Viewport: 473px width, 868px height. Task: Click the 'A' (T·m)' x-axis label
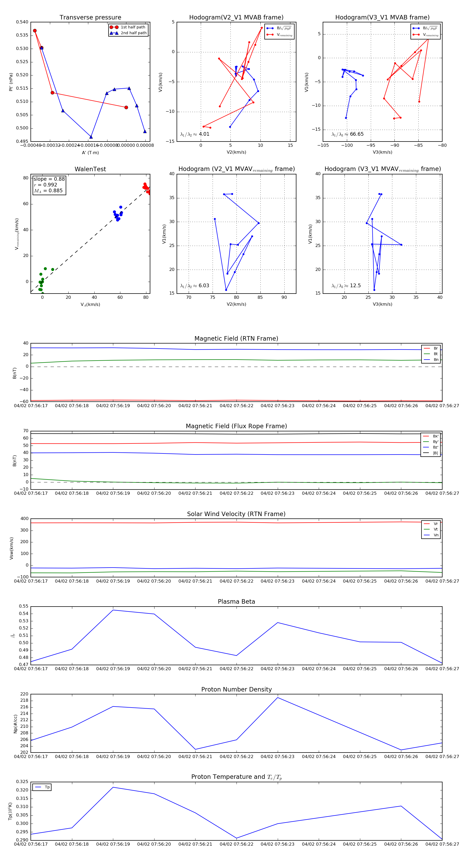pyautogui.click(x=90, y=153)
